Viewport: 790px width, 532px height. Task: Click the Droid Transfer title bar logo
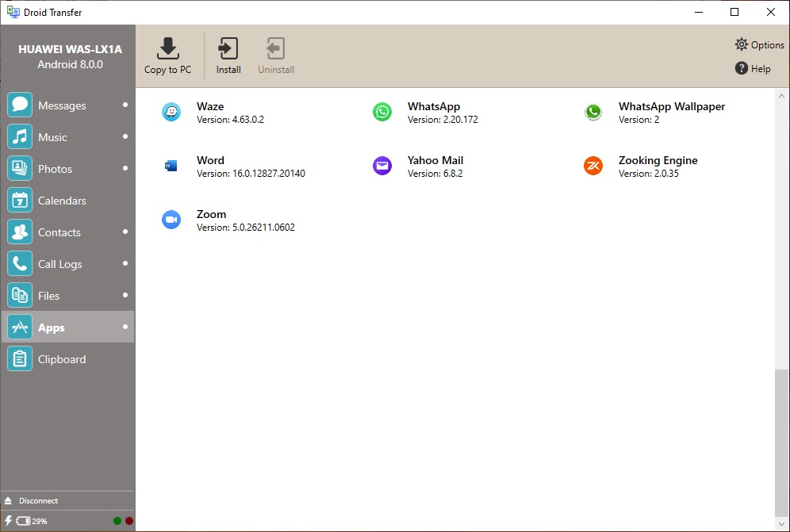(x=13, y=12)
